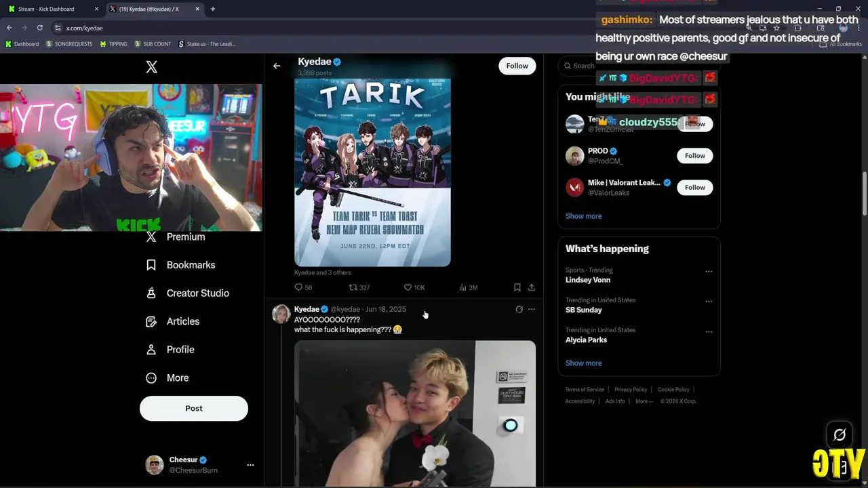Screen dimensions: 868x488
Task: Click the Grok floating button
Action: (840, 434)
